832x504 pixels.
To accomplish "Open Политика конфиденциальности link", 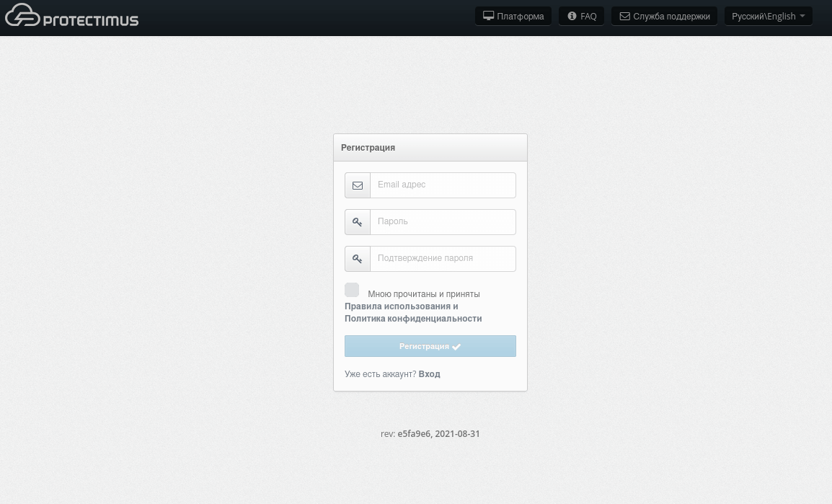I will 413,318.
